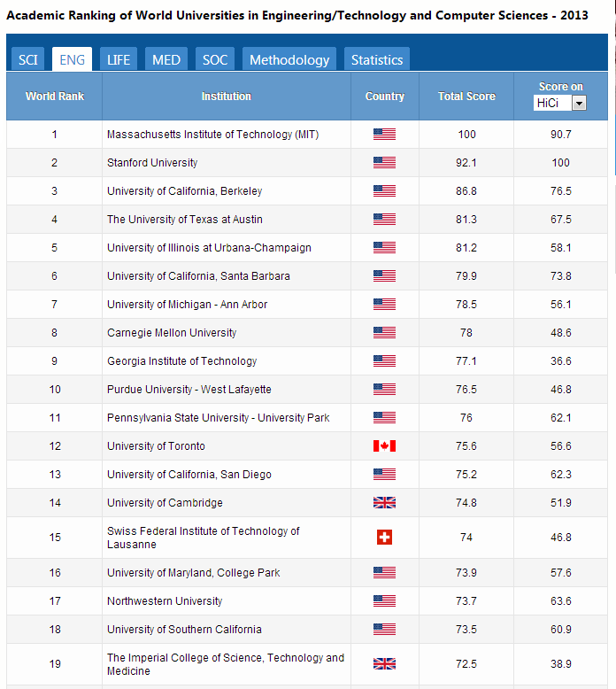
Task: Open The University of Texas at Austin
Action: pyautogui.click(x=185, y=220)
